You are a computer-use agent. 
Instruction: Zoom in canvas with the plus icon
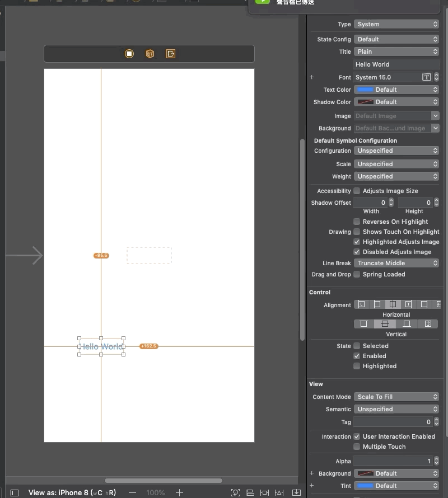(x=179, y=492)
